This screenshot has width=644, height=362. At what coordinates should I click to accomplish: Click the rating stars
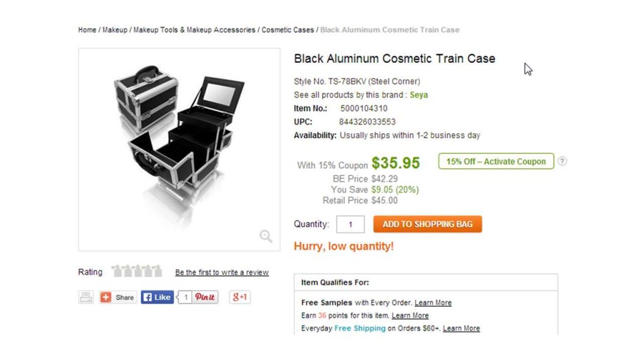click(x=136, y=271)
